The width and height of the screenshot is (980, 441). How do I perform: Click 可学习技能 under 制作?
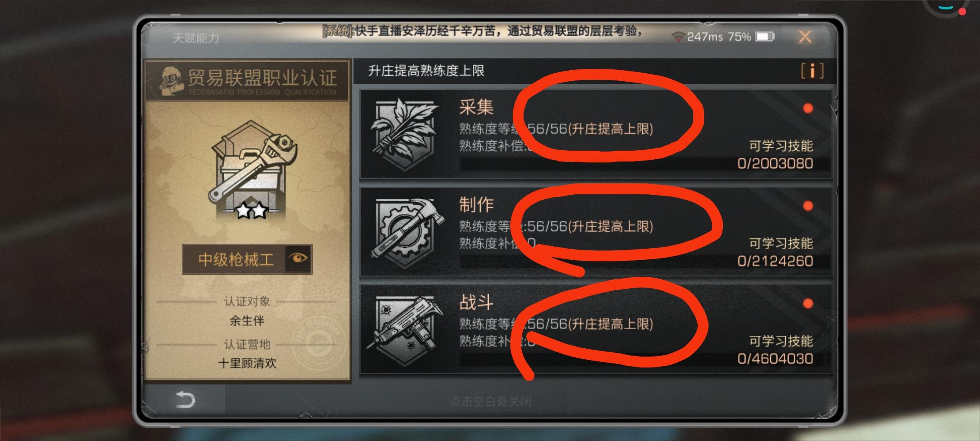(781, 244)
